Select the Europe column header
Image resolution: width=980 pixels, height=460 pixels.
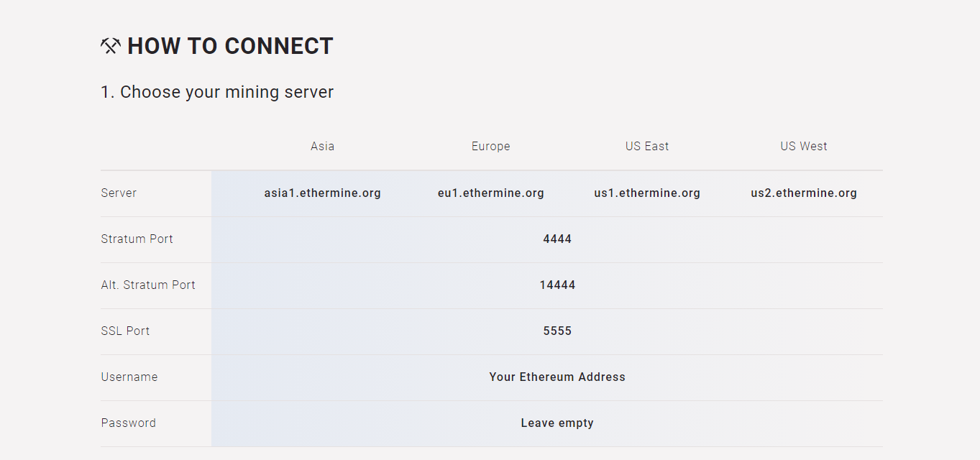490,146
